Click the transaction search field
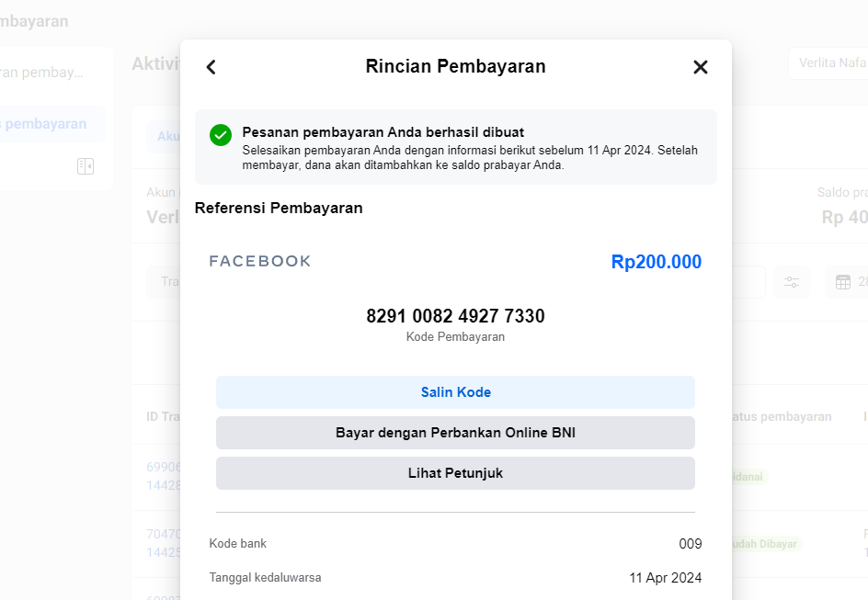Image resolution: width=868 pixels, height=600 pixels. (x=166, y=281)
